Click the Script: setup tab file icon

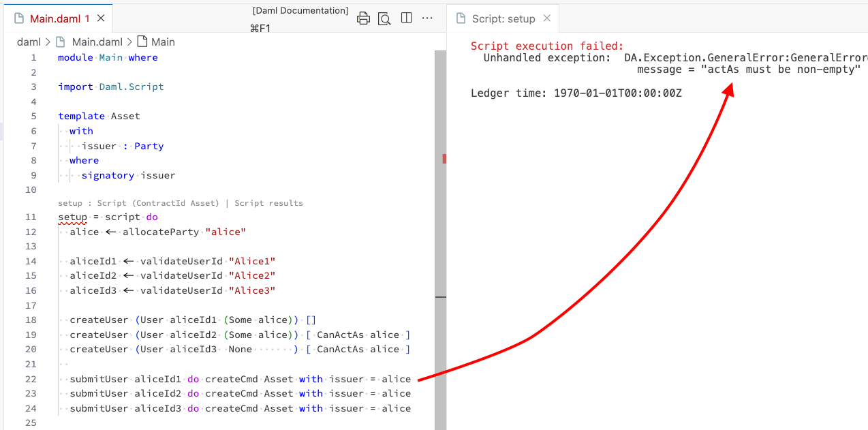coord(461,18)
